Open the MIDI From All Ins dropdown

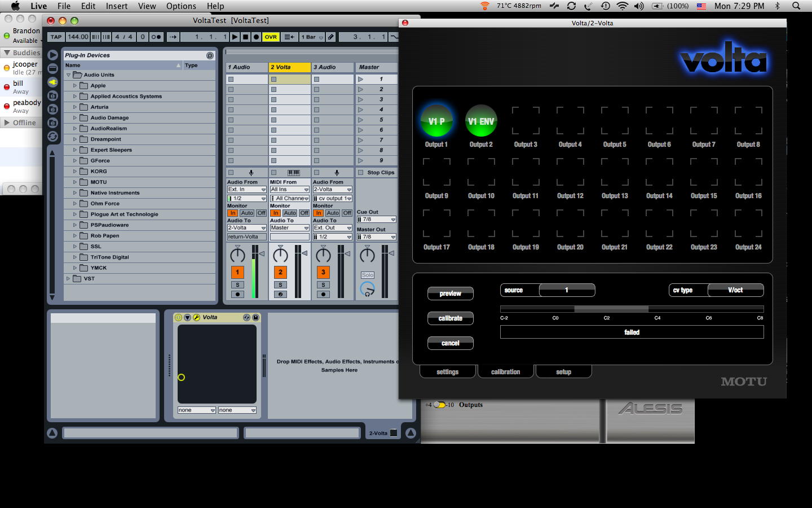(289, 190)
